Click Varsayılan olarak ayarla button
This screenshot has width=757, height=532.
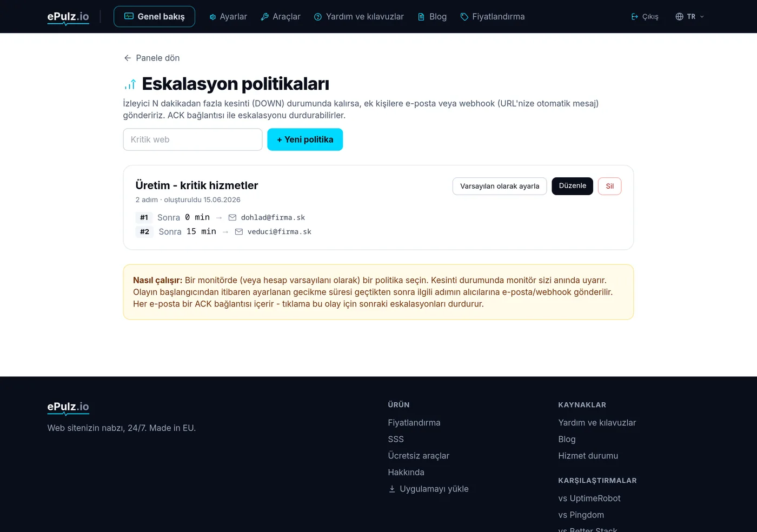click(x=500, y=186)
